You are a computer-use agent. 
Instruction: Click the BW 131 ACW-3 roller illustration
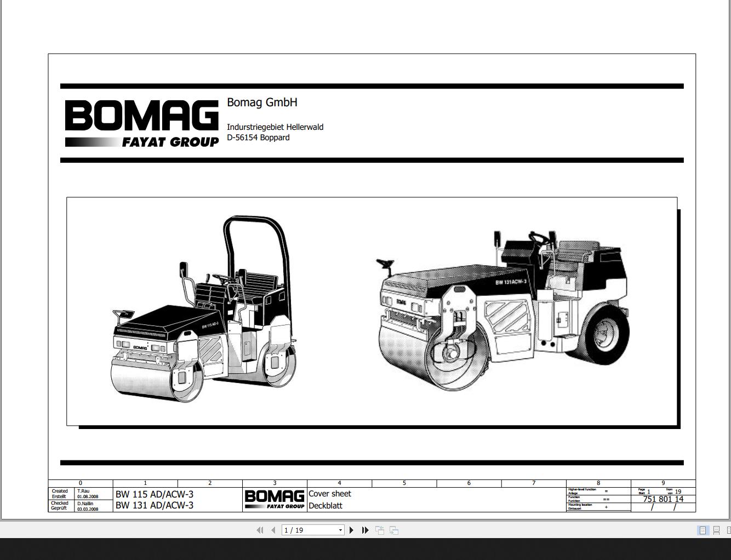click(502, 310)
